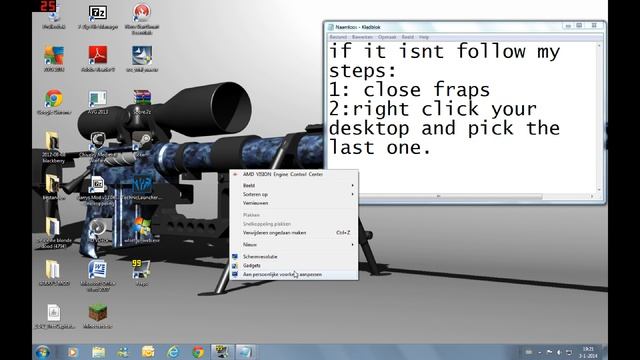Open the blue ship installer shortcut
640x360 pixels.
click(142, 58)
